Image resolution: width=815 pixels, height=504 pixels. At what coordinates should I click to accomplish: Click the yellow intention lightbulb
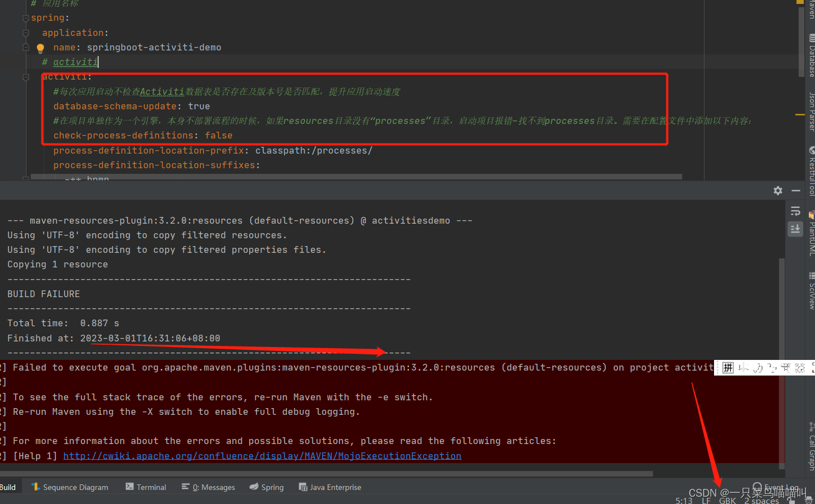click(x=40, y=48)
